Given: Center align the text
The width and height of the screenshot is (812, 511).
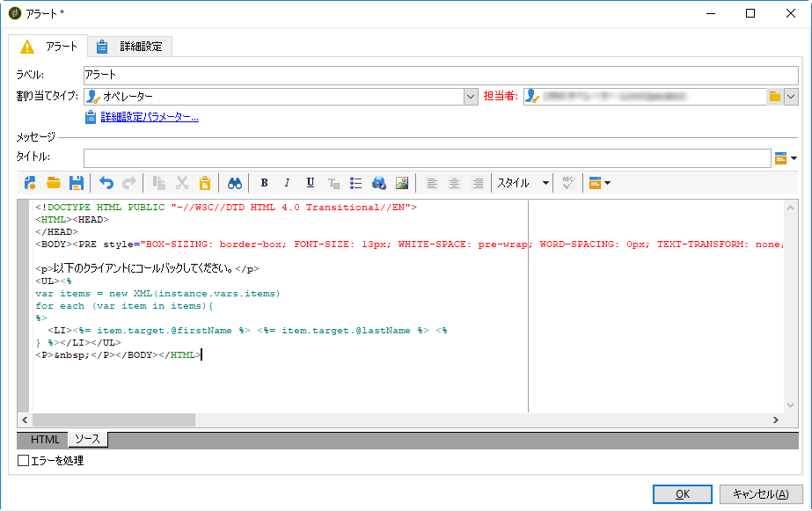Looking at the screenshot, I should pyautogui.click(x=454, y=183).
